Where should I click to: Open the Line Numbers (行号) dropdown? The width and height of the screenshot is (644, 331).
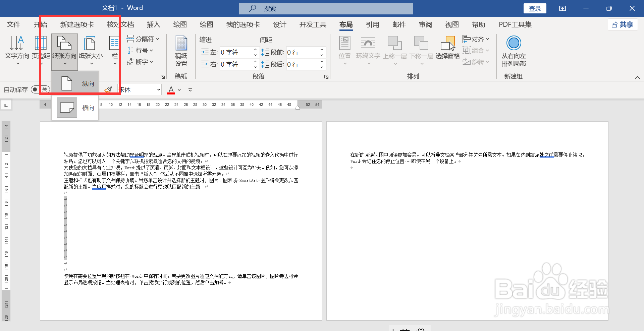[140, 51]
